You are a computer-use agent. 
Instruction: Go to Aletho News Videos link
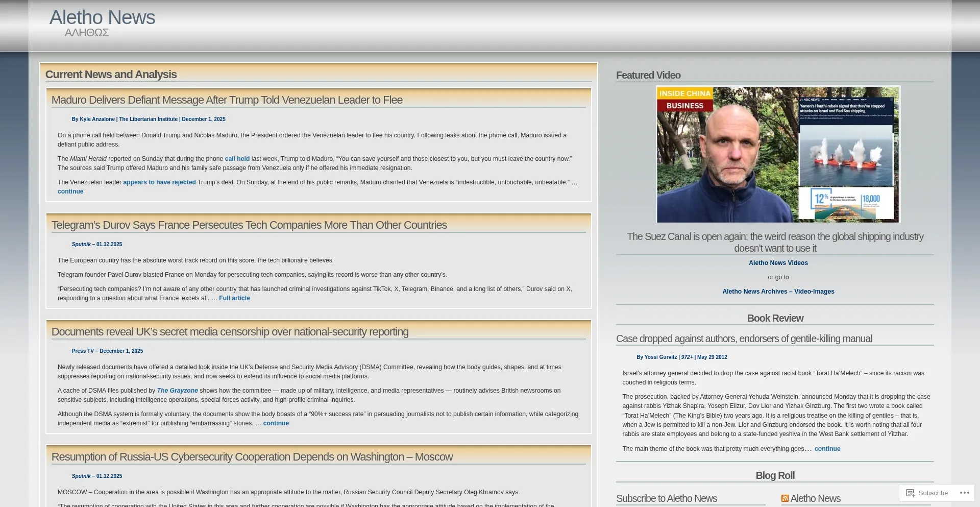[x=778, y=263]
